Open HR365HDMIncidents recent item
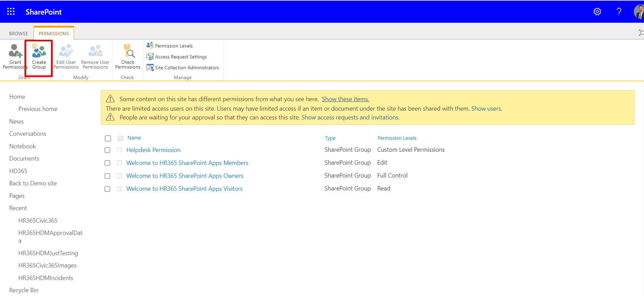The height and width of the screenshot is (296, 644). (46, 278)
